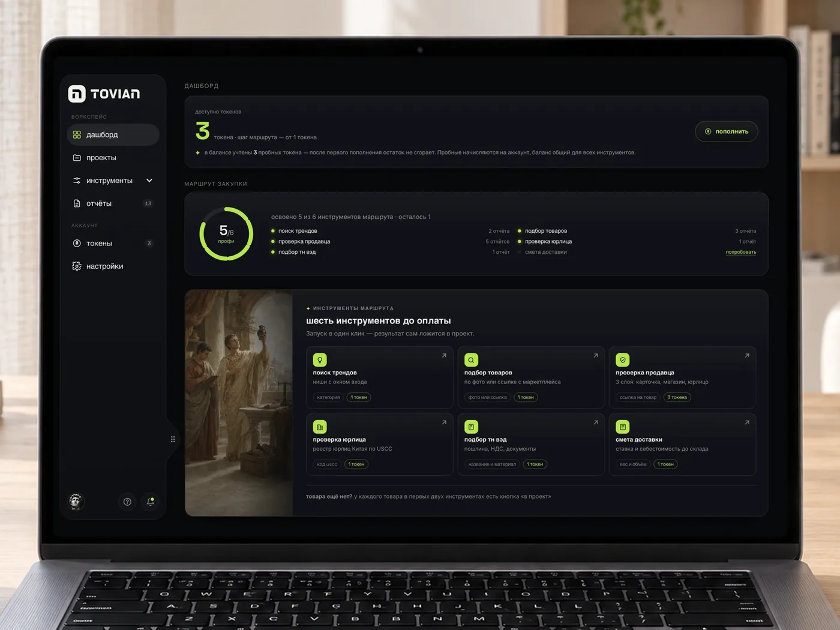Click the проверка продавца shield icon
This screenshot has width=840, height=630.
[623, 360]
